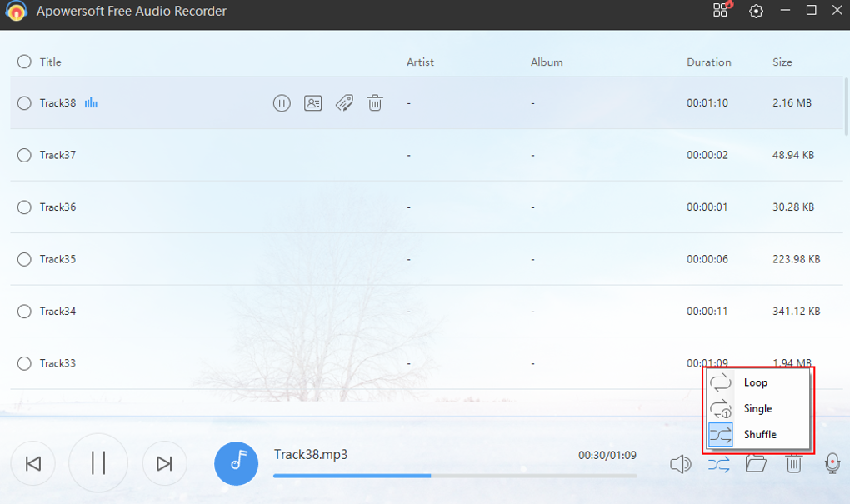This screenshot has width=850, height=504.
Task: Skip to the previous track
Action: point(33,464)
